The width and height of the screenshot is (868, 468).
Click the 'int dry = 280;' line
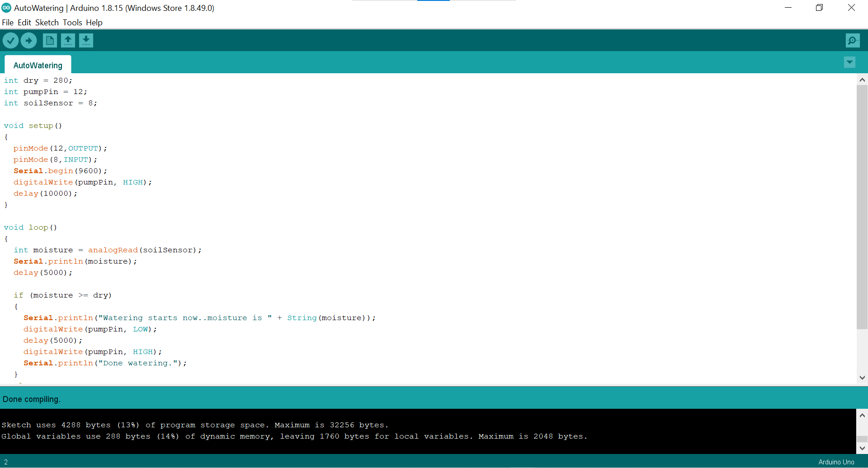[38, 80]
